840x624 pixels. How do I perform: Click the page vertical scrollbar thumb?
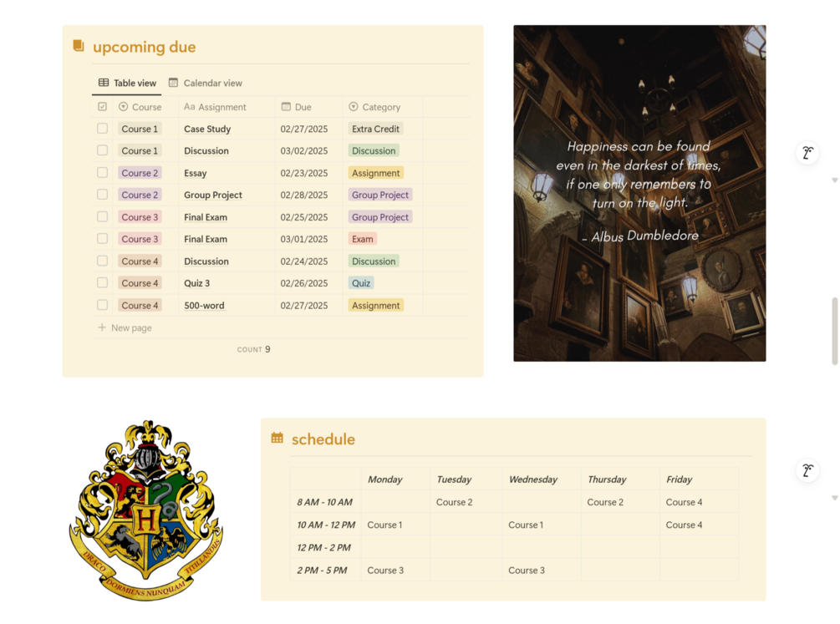tap(835, 331)
